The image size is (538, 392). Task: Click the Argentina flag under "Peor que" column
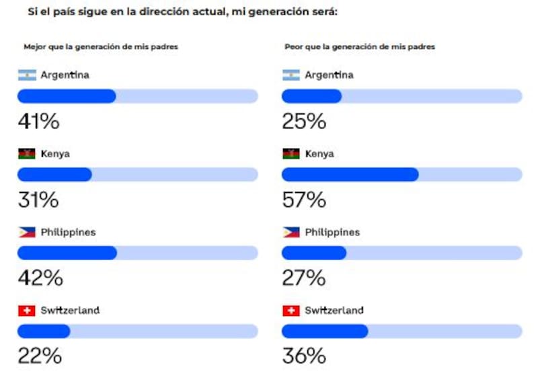(291, 75)
